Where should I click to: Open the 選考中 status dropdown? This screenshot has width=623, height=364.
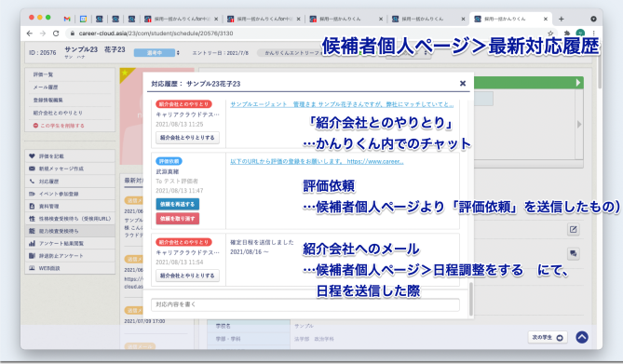coord(156,52)
